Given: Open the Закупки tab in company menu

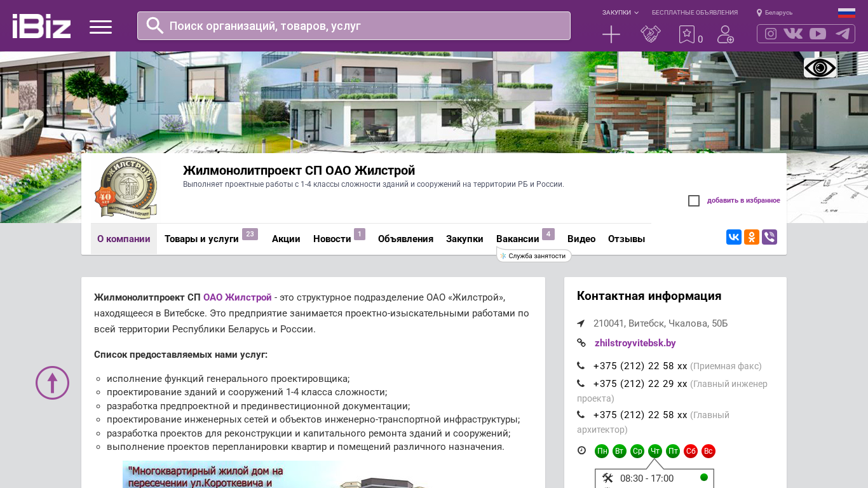Looking at the screenshot, I should tap(465, 239).
